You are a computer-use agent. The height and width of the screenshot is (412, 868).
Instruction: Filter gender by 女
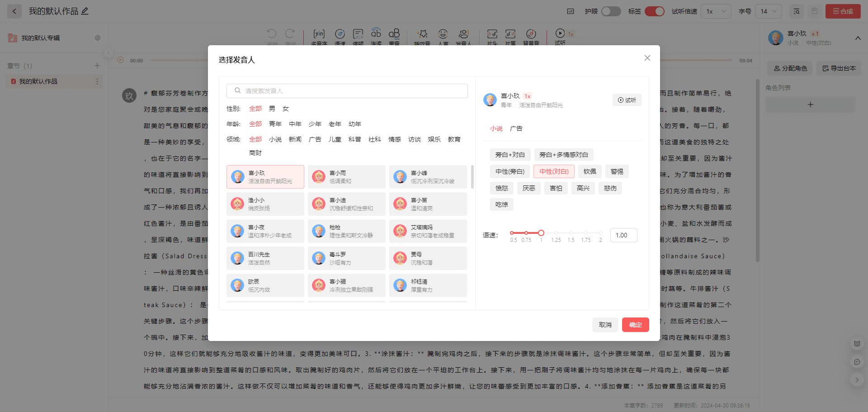pos(286,109)
